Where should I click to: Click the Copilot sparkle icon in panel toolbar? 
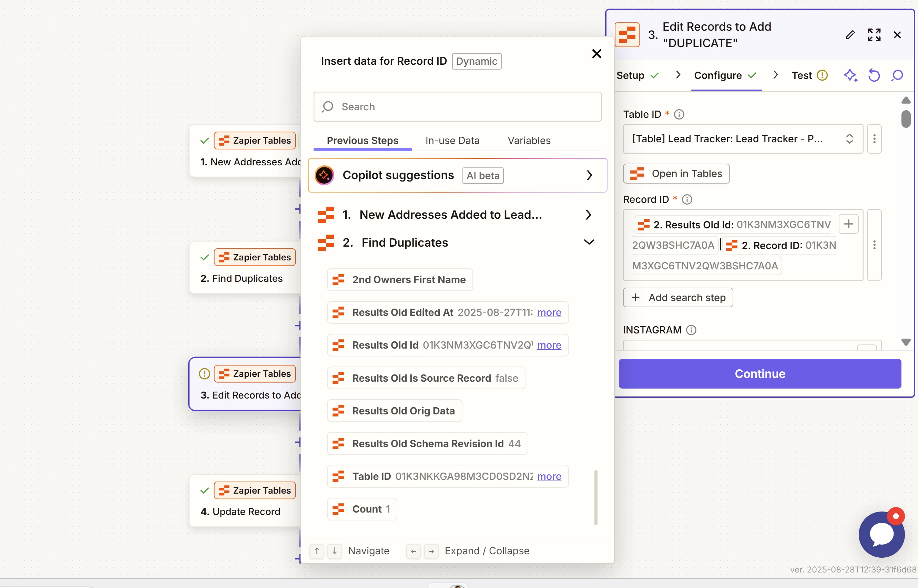point(850,75)
